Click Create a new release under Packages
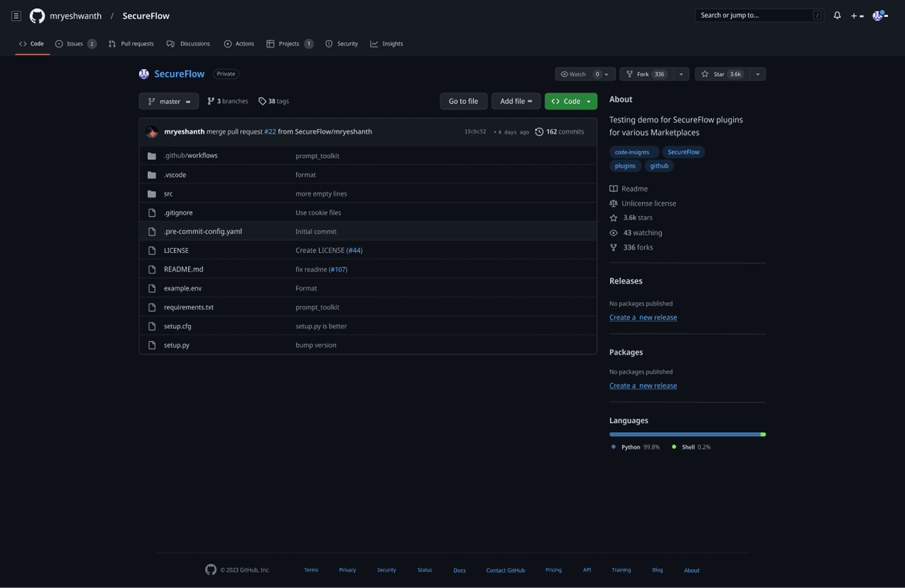This screenshot has width=905, height=588. [643, 386]
